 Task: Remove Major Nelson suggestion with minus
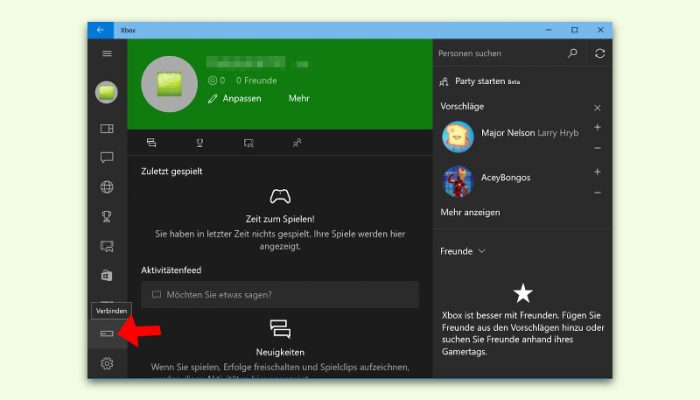(x=597, y=148)
